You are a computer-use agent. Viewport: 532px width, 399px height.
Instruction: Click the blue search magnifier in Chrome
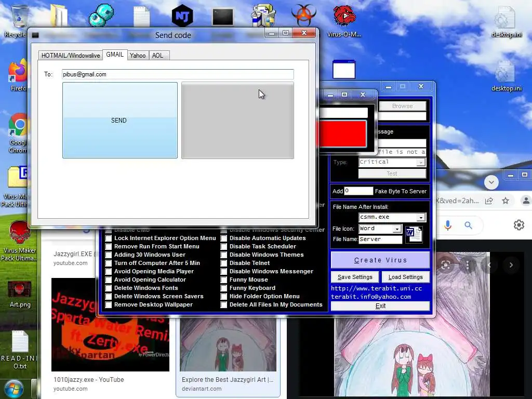pos(468,225)
